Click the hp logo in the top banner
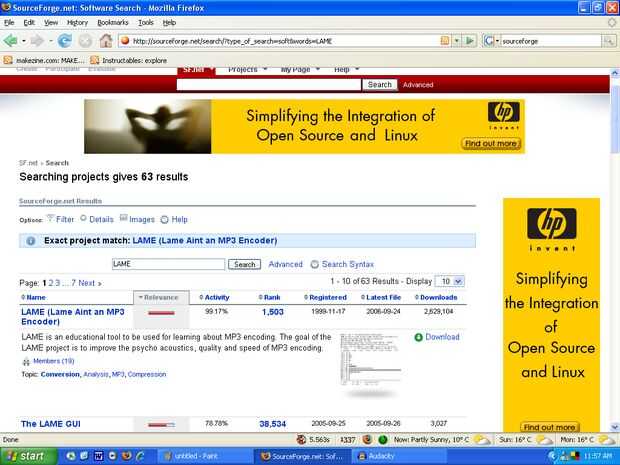The width and height of the screenshot is (620, 465). click(x=503, y=112)
